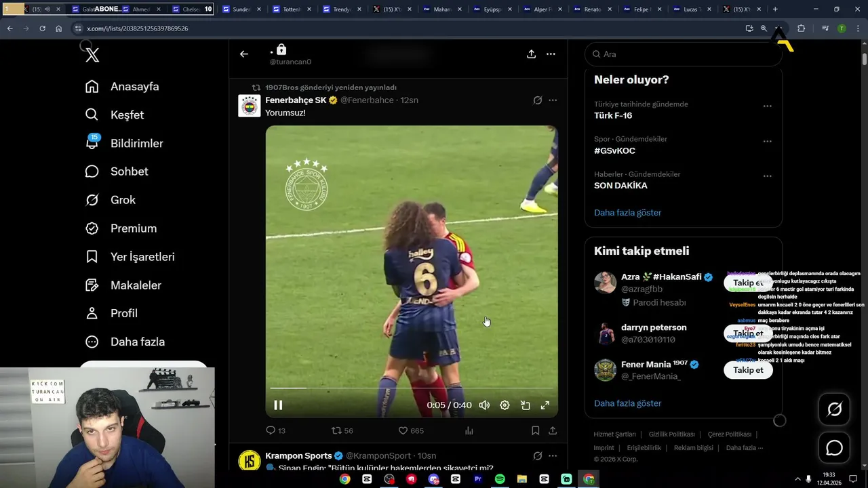The height and width of the screenshot is (488, 868).
Task: Bookmark the Fenerbahçe post
Action: click(x=535, y=430)
